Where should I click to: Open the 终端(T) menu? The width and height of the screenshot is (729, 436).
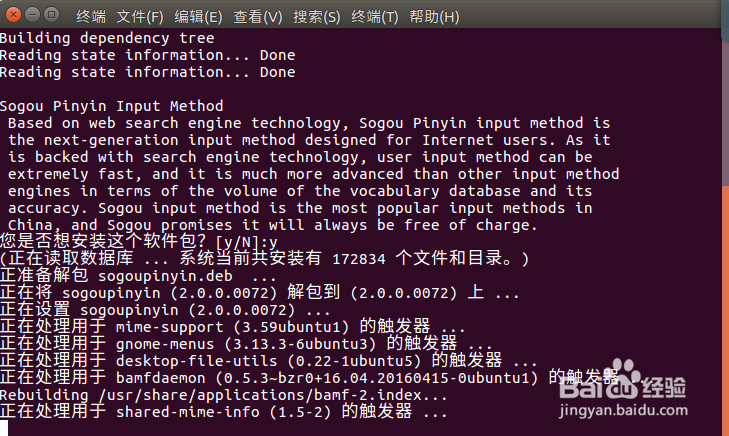point(374,18)
